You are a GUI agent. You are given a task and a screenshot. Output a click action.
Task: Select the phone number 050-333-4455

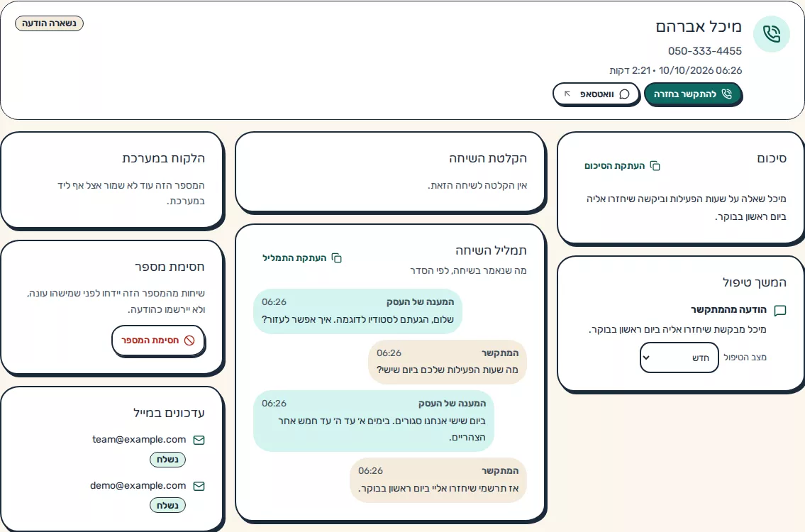point(705,51)
